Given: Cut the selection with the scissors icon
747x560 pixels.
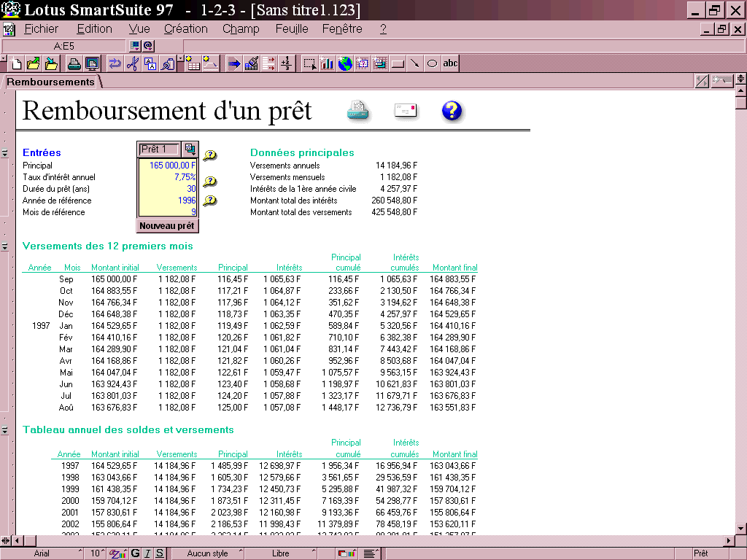Looking at the screenshot, I should (x=133, y=63).
